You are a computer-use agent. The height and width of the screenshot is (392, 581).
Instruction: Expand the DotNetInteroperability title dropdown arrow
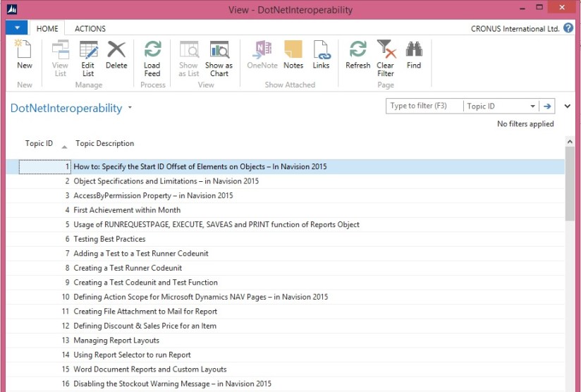(x=130, y=107)
